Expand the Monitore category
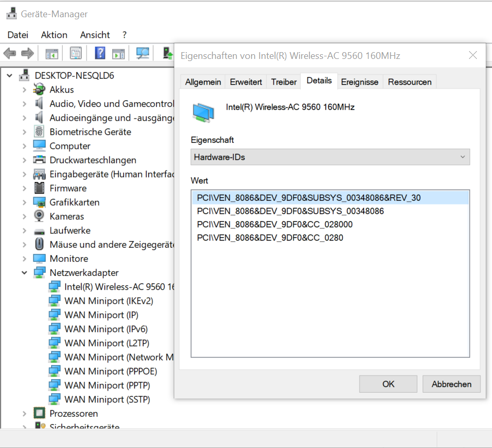The image size is (492, 448). pos(25,259)
